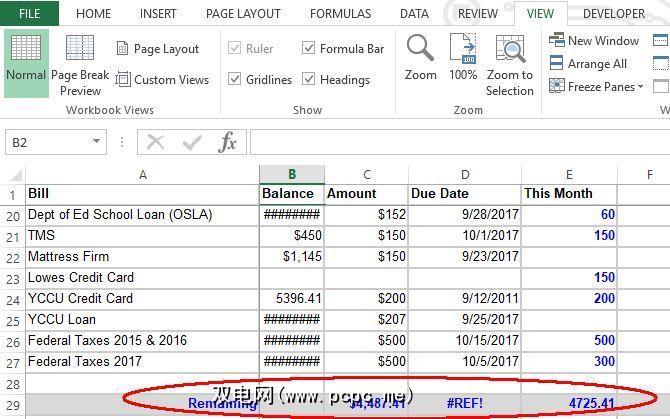Open the DATA tab

pos(414,14)
